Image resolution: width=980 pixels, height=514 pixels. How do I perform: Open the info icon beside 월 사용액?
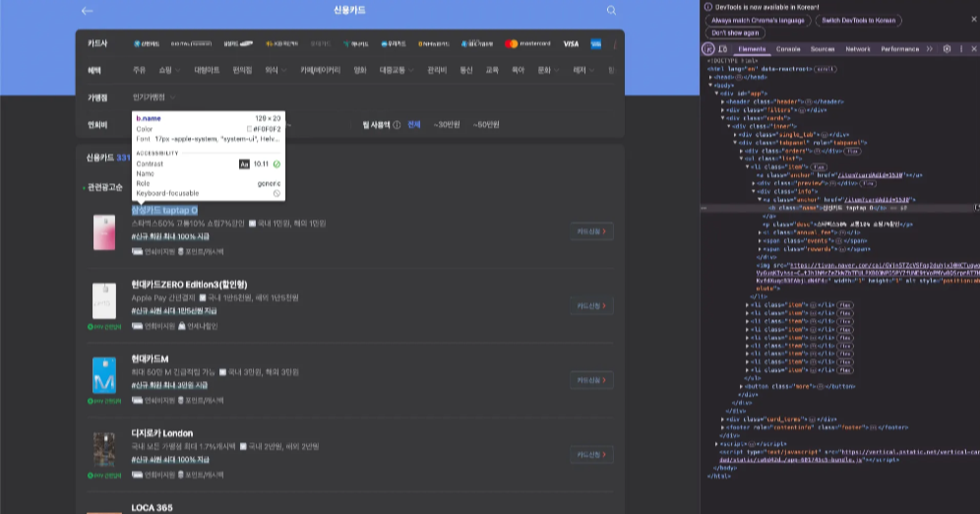tap(397, 125)
